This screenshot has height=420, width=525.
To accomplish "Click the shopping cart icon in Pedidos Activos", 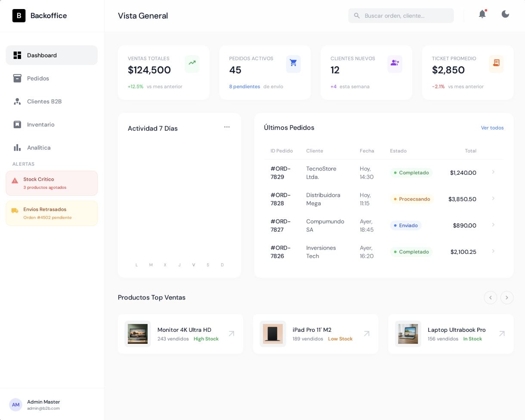I will [x=293, y=63].
